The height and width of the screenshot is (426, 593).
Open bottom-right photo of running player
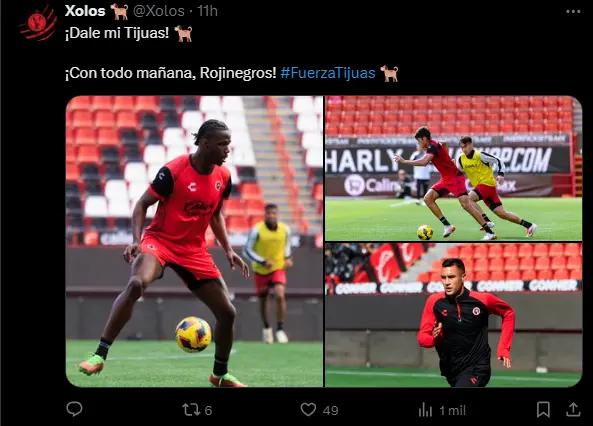453,315
